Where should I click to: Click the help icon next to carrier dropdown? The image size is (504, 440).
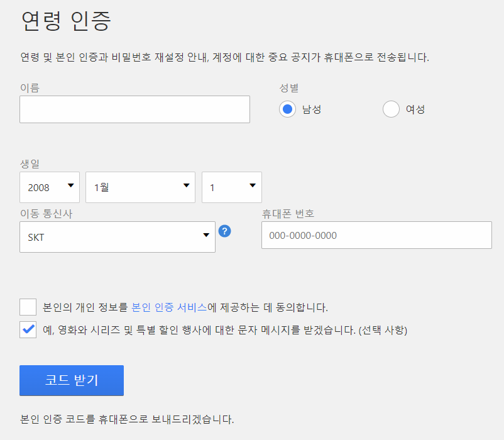[x=225, y=231]
